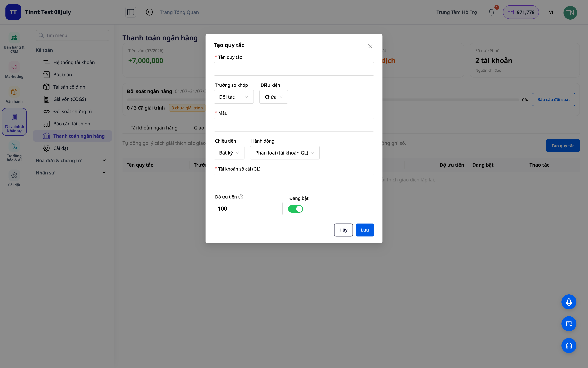588x368 pixels.
Task: Open the Trường so khớp dropdown
Action: point(233,97)
